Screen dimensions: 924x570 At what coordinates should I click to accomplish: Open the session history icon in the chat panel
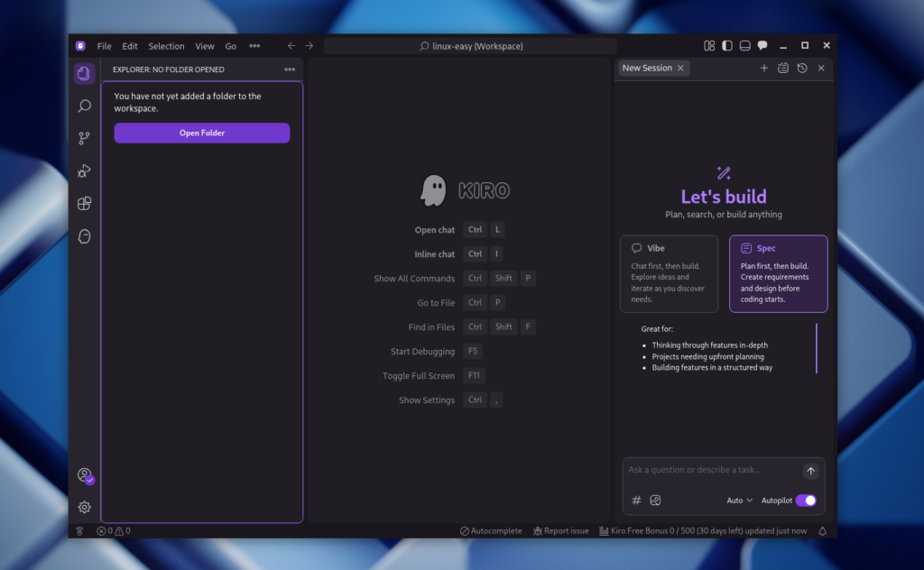tap(801, 68)
